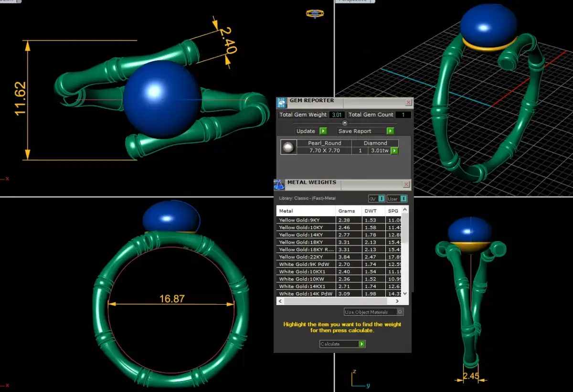Select the White Gold:10KW row
Image resolution: width=573 pixels, height=392 pixels.
(339, 279)
